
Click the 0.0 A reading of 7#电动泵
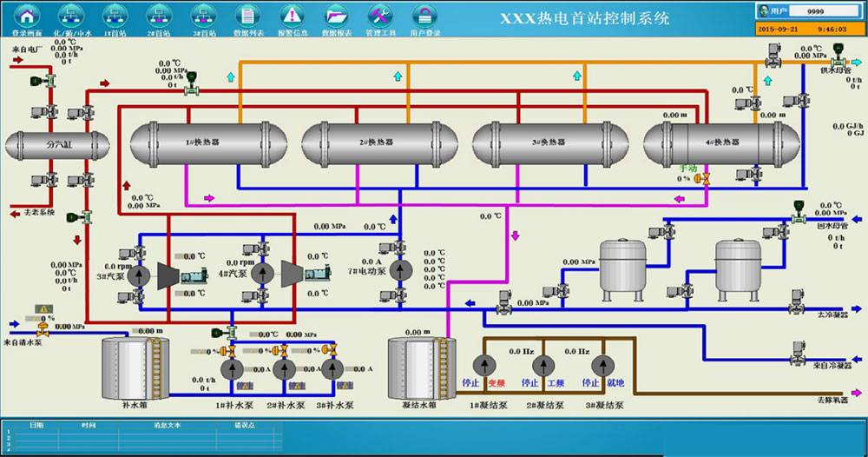[x=372, y=262]
